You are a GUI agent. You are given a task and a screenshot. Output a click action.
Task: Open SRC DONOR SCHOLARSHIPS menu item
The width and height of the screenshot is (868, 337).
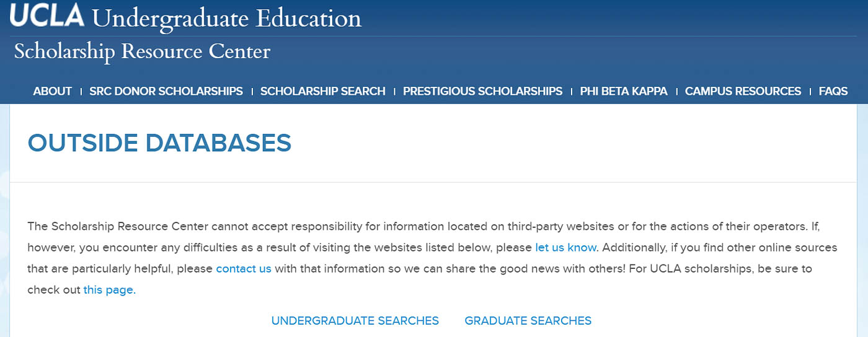pos(166,91)
